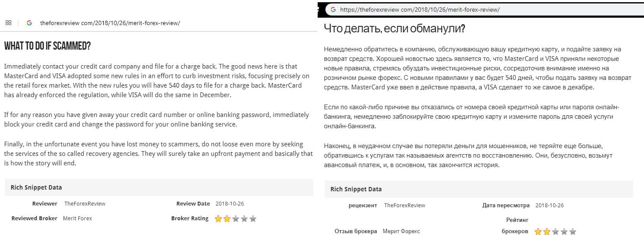Click the first gold star in Russian broker rating
Image resolution: width=644 pixels, height=247 pixels.
coord(538,231)
